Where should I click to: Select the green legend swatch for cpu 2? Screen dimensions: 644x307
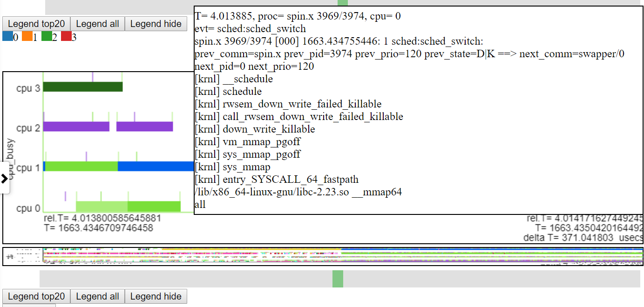click(47, 37)
